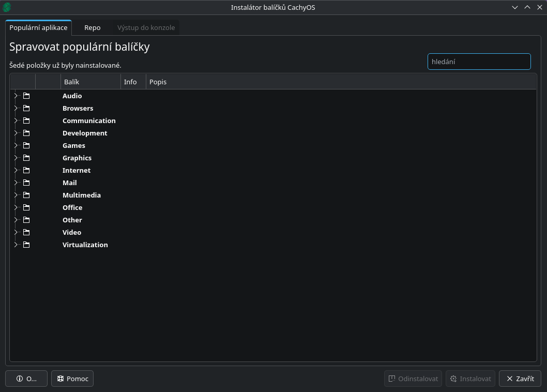Open the About (O...) button
Viewport: 547px width, 392px height.
(26, 379)
